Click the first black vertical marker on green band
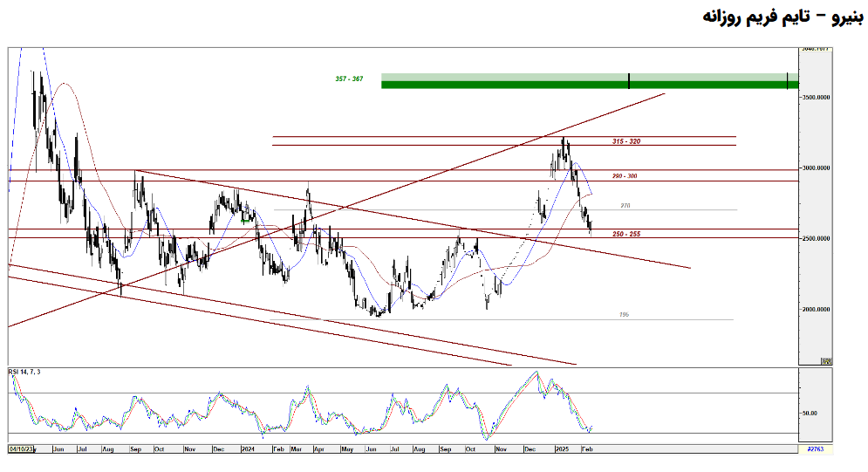 [x=629, y=81]
